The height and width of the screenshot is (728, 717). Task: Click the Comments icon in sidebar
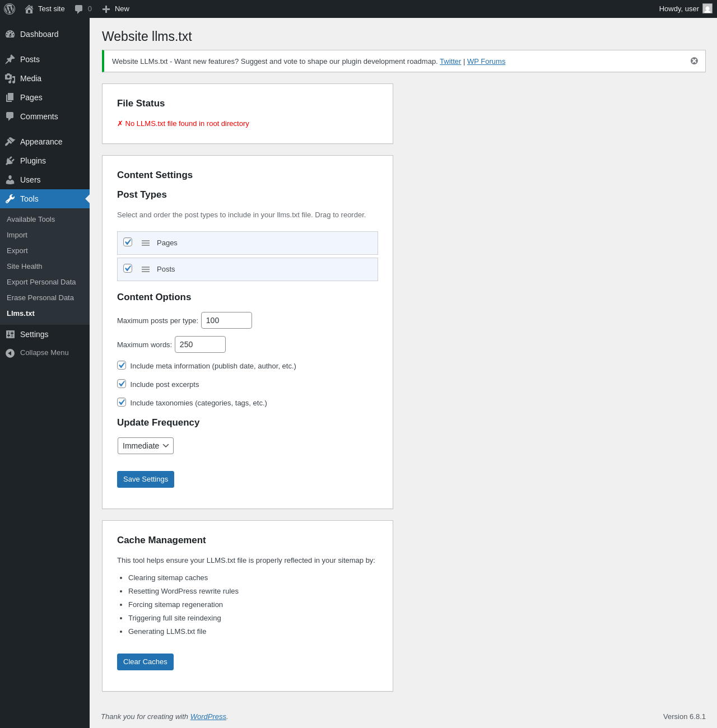tap(10, 116)
